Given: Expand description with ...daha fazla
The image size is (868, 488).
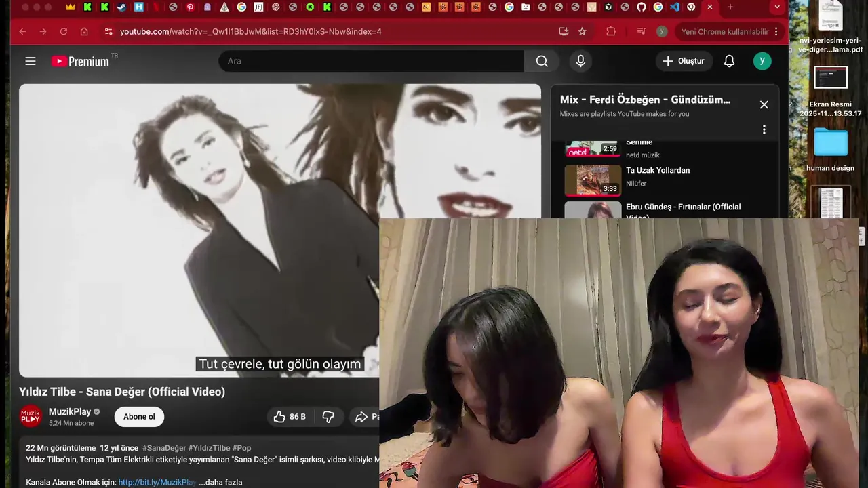Looking at the screenshot, I should click(x=220, y=482).
